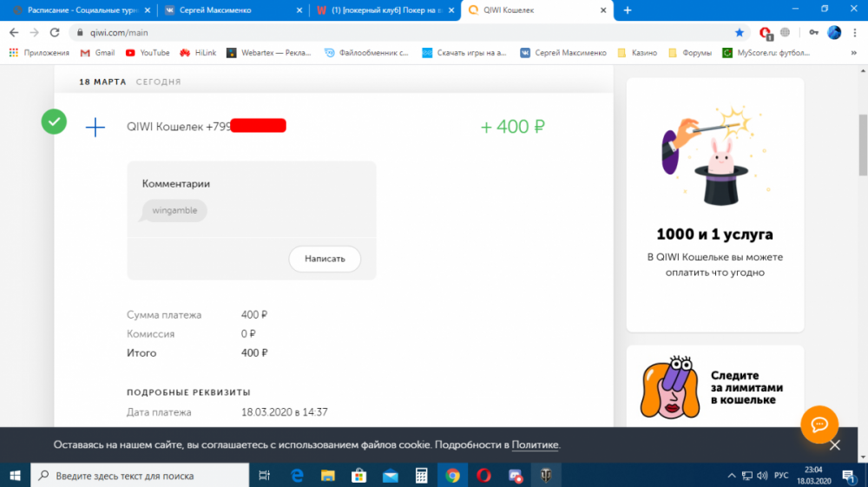The width and height of the screenshot is (868, 487).
Task: Launch Calculator from the taskbar
Action: [421, 475]
